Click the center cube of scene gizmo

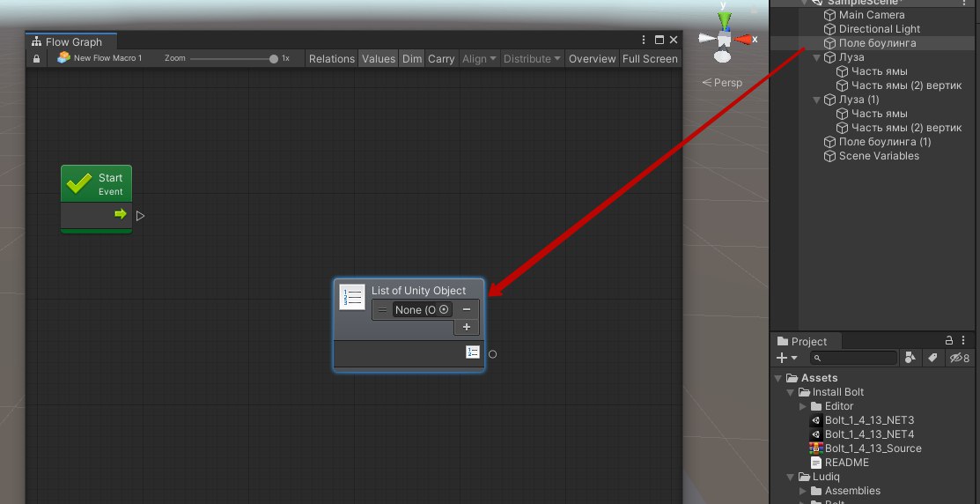724,40
